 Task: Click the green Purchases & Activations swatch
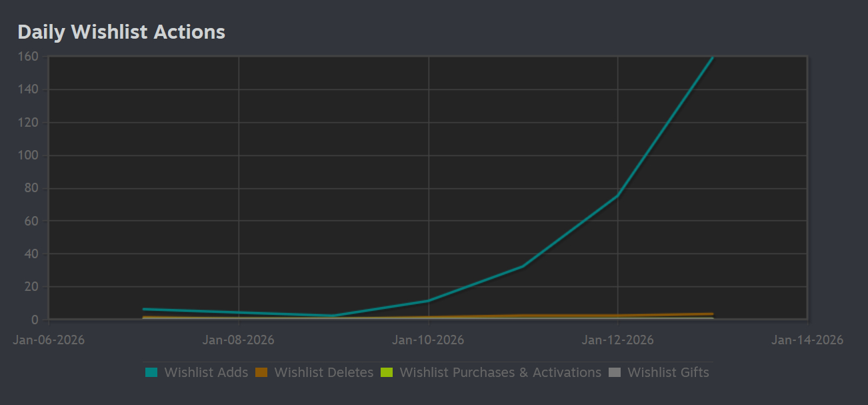pyautogui.click(x=387, y=373)
